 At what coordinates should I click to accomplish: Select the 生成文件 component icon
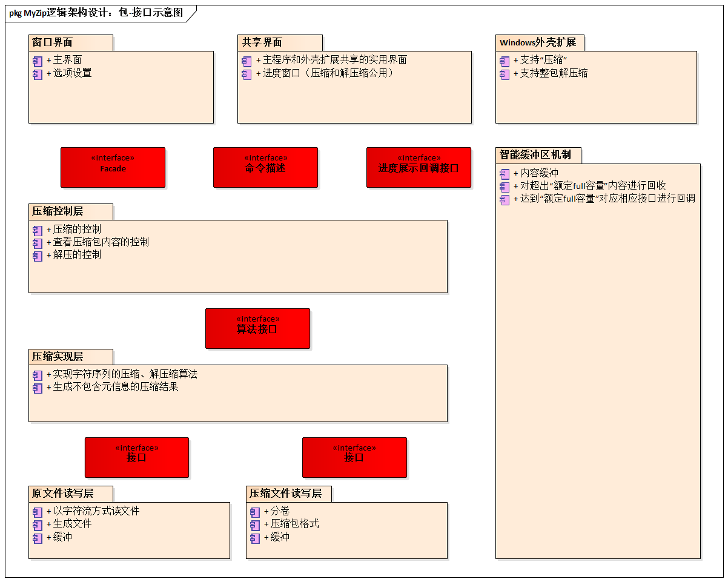pyautogui.click(x=38, y=524)
